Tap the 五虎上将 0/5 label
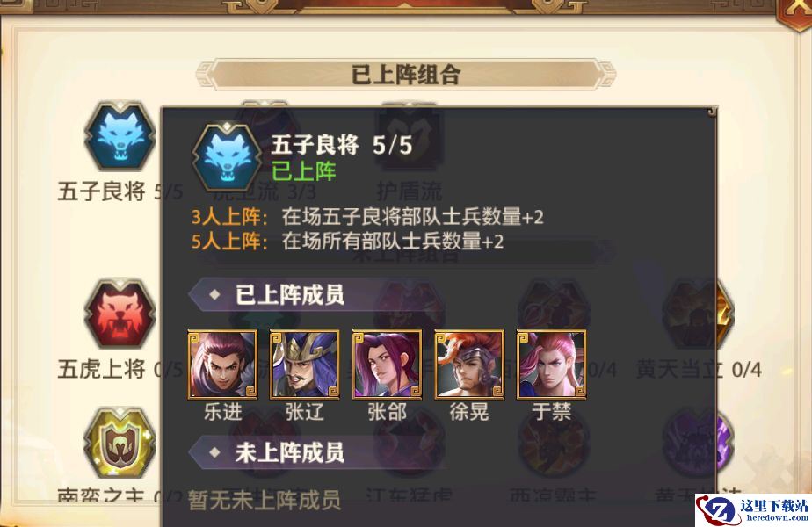The width and height of the screenshot is (812, 527). pyautogui.click(x=120, y=370)
